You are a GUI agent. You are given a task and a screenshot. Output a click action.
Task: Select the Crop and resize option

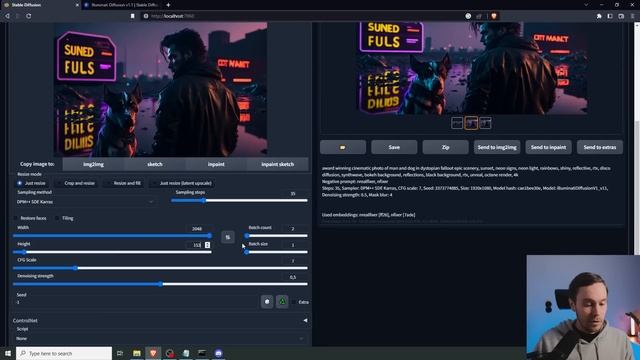76,183
